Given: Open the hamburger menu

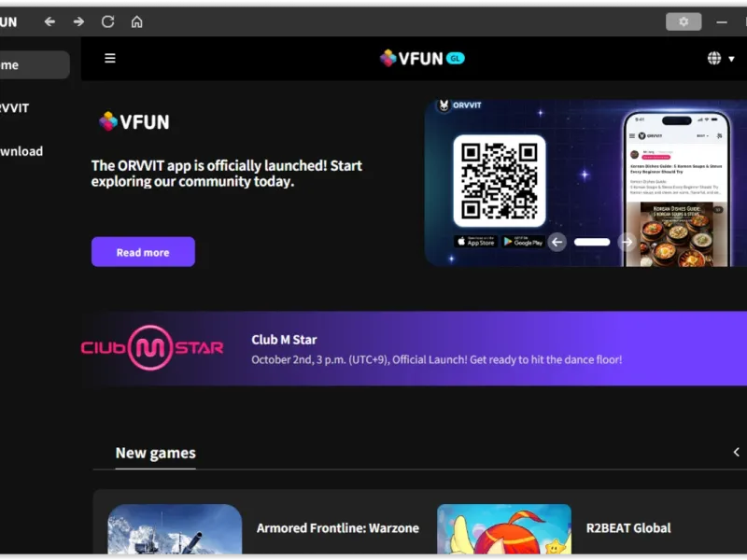Looking at the screenshot, I should click(110, 58).
